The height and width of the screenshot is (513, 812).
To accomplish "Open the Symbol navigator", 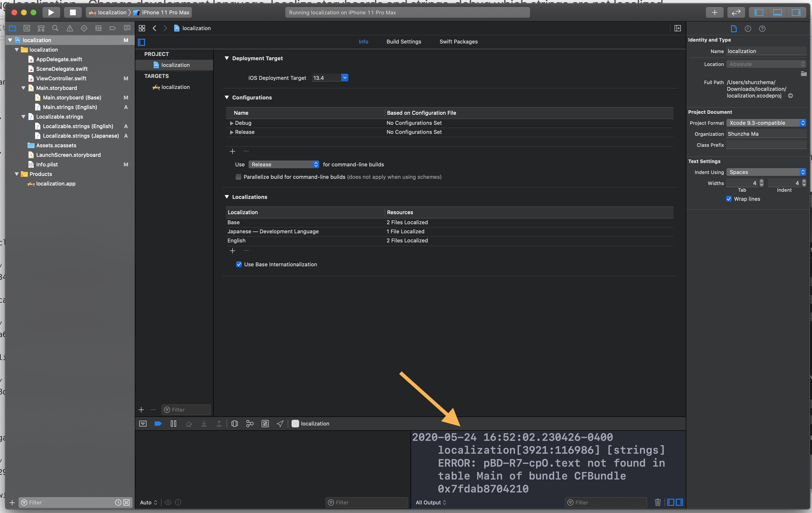I will coord(41,28).
